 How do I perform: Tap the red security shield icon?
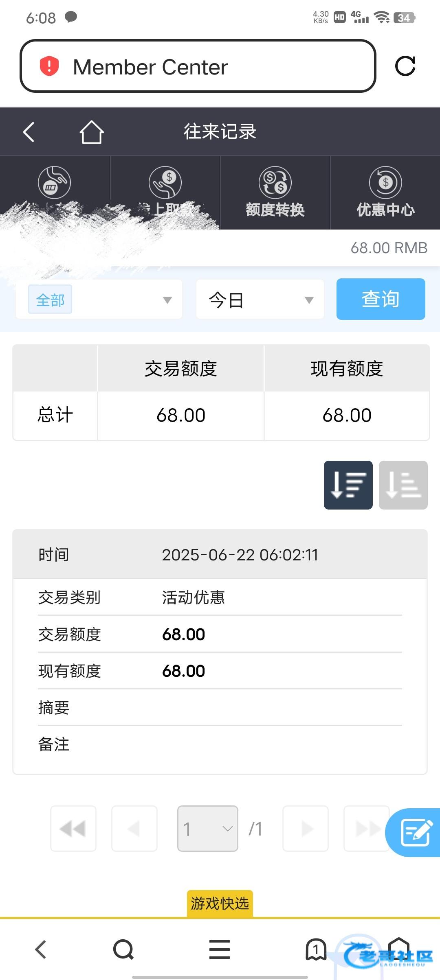coord(49,66)
